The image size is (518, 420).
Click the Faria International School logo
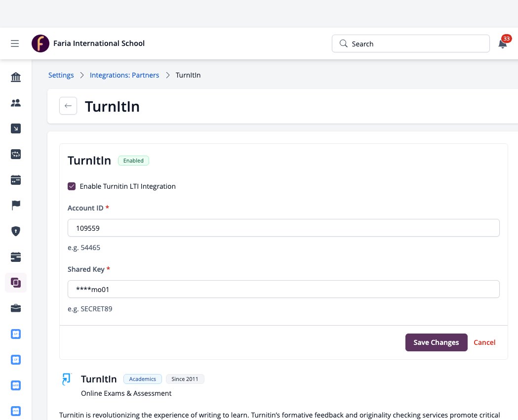pyautogui.click(x=40, y=43)
